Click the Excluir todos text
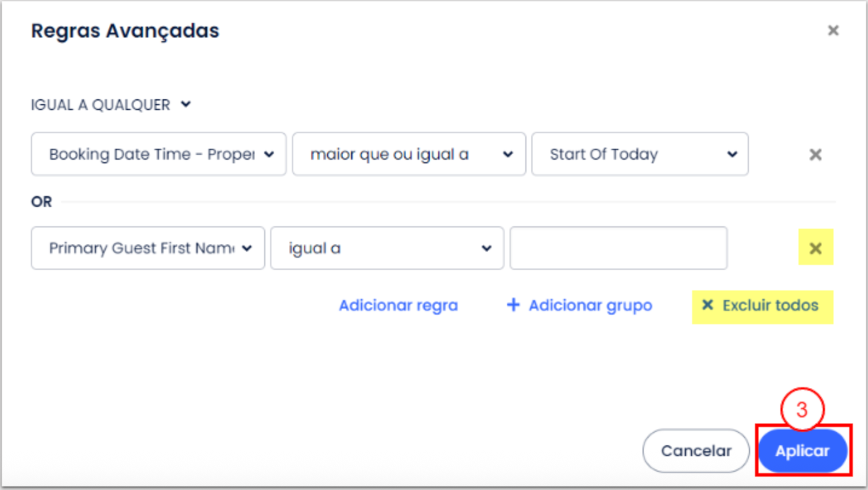Viewport: 868px width, 490px height. pos(770,305)
